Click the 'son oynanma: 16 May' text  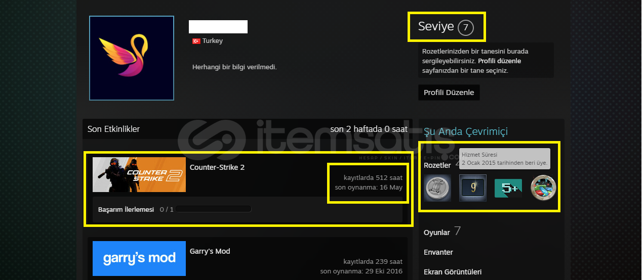[369, 188]
